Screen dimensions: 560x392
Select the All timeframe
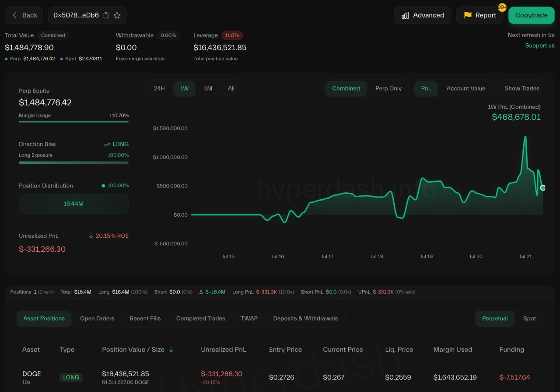coord(231,88)
